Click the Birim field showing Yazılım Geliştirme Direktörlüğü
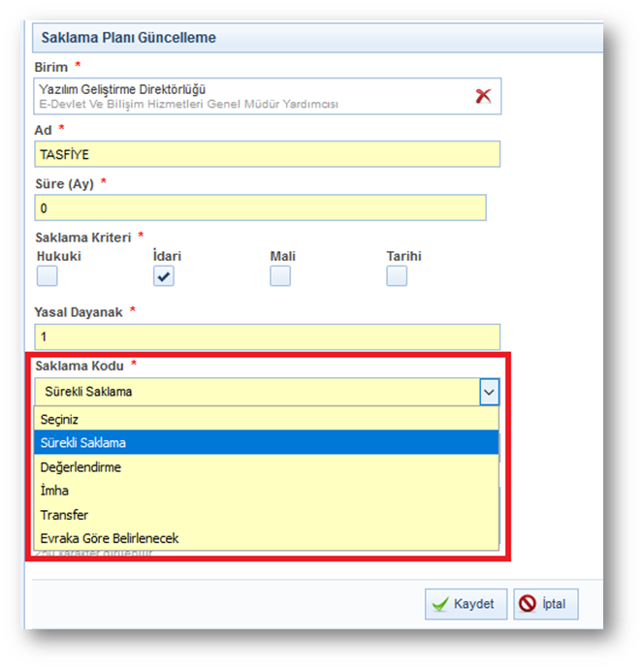Image resolution: width=644 pixels, height=670 pixels. tap(242, 96)
